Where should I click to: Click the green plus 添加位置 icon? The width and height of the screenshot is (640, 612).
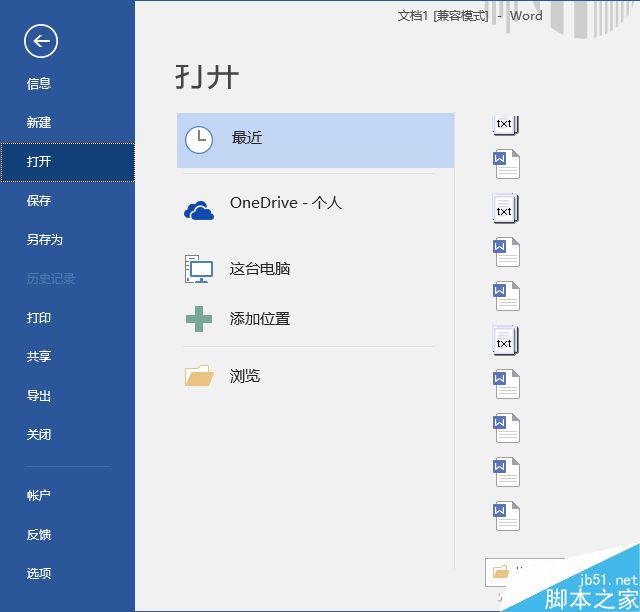pyautogui.click(x=199, y=319)
